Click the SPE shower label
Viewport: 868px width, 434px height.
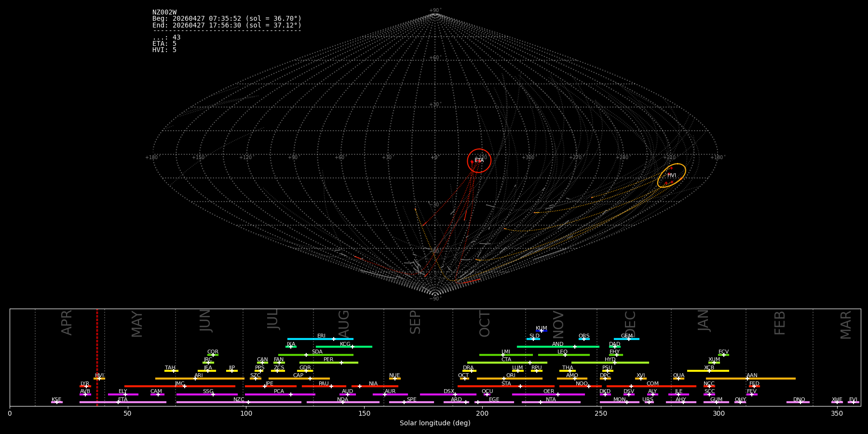click(x=411, y=400)
